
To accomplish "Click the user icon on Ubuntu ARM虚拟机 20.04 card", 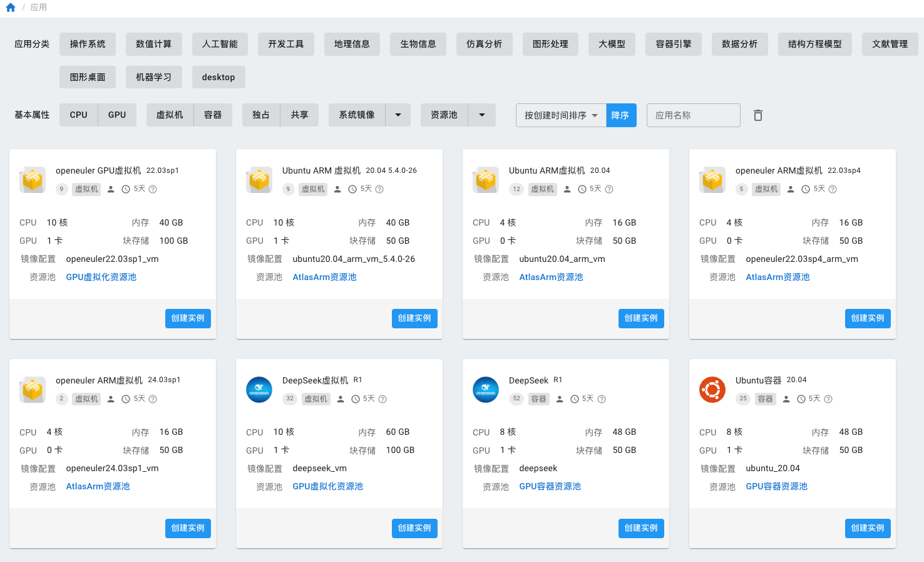I will (567, 189).
